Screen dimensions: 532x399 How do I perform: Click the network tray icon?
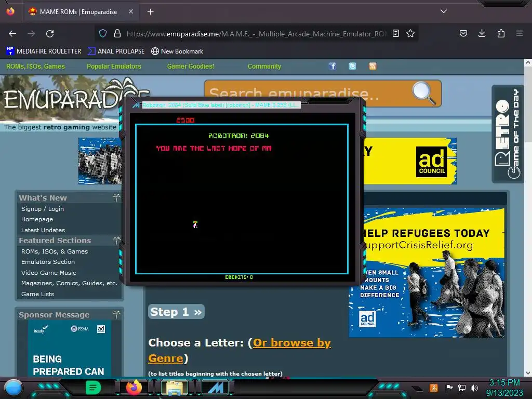click(462, 388)
